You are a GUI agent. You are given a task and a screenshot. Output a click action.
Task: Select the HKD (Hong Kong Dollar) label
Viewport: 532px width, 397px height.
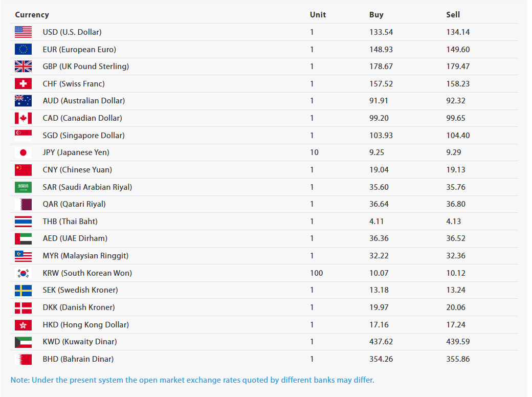click(86, 325)
